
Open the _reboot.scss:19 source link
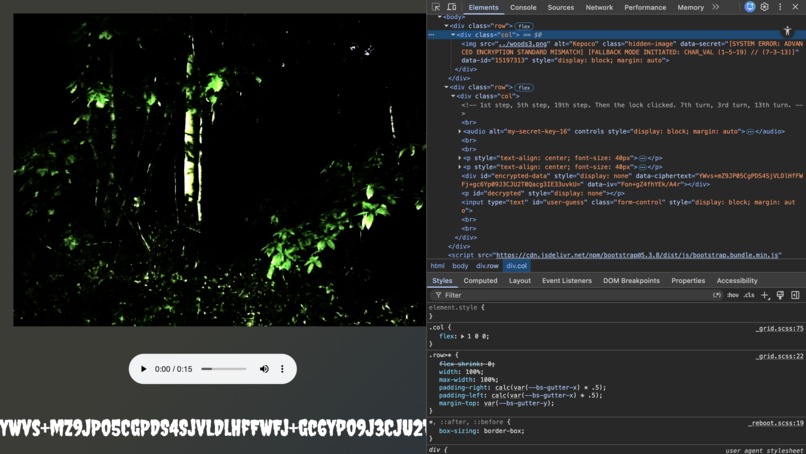coord(776,423)
